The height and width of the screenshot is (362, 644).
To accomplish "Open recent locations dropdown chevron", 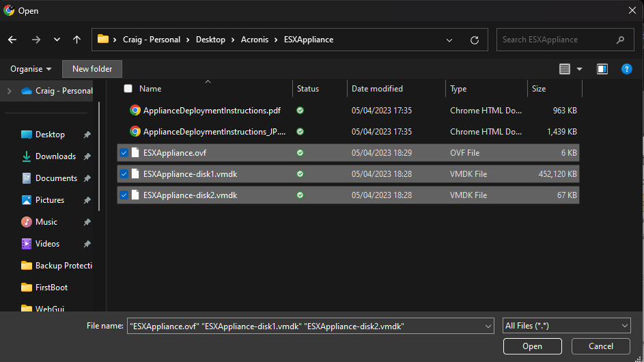I will (57, 40).
